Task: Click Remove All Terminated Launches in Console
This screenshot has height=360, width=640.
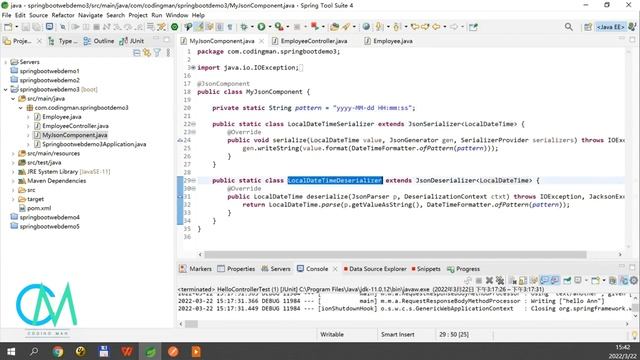Action: (500, 280)
